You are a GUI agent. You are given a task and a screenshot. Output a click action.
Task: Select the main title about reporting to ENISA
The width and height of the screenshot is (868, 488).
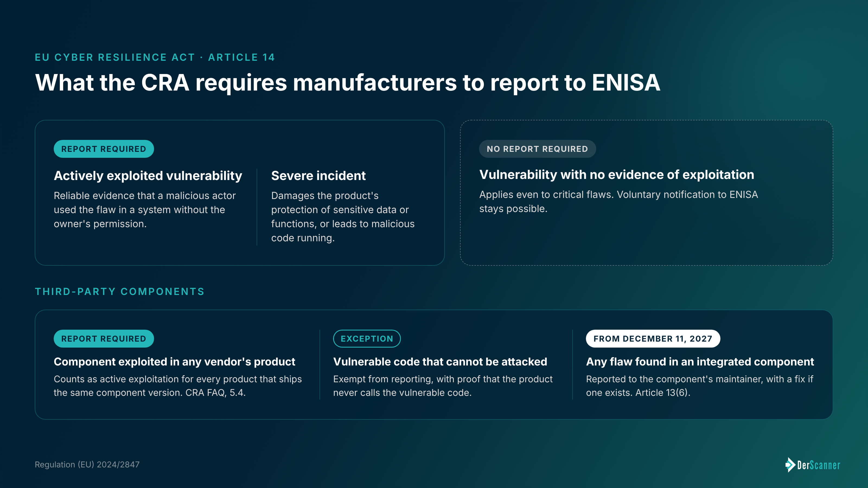click(348, 82)
